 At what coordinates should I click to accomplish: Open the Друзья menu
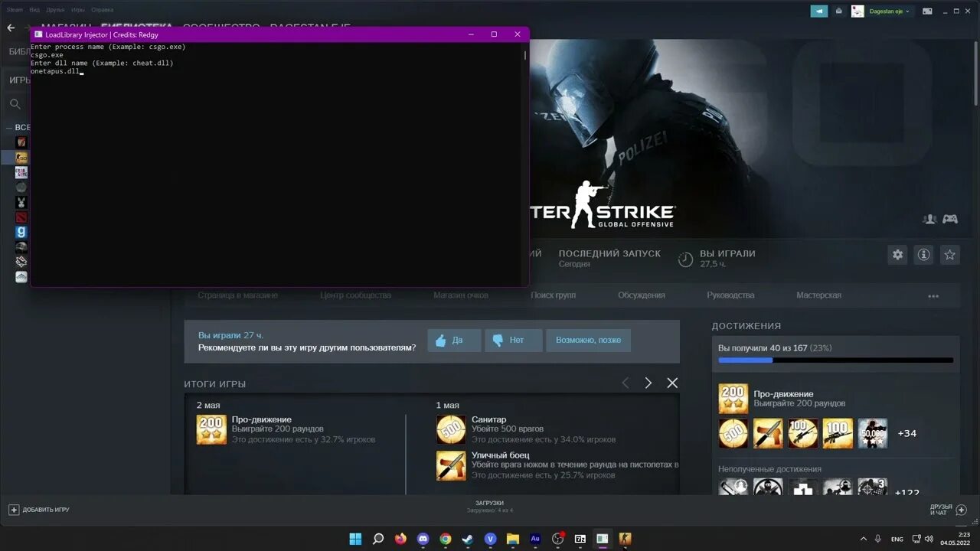55,10
